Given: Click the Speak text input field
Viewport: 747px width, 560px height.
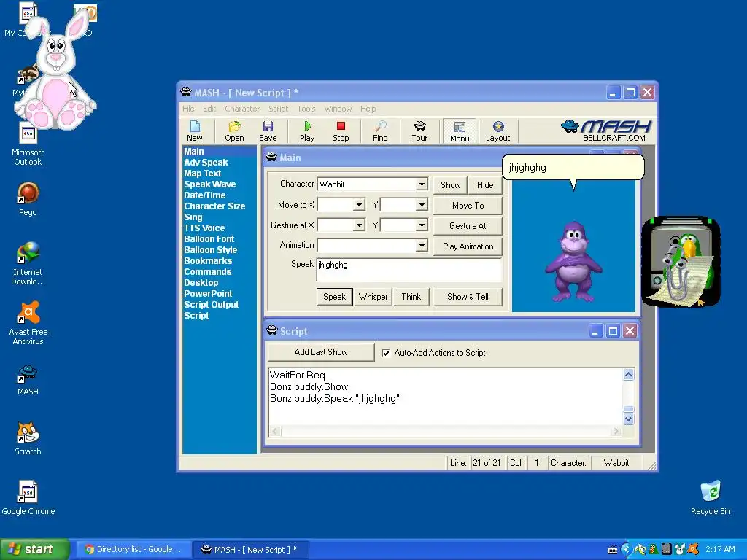Looking at the screenshot, I should click(409, 270).
